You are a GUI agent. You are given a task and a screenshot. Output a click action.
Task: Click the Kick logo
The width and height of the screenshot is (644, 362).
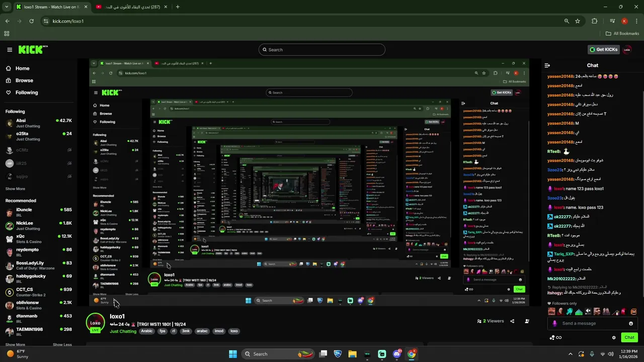coord(33,49)
